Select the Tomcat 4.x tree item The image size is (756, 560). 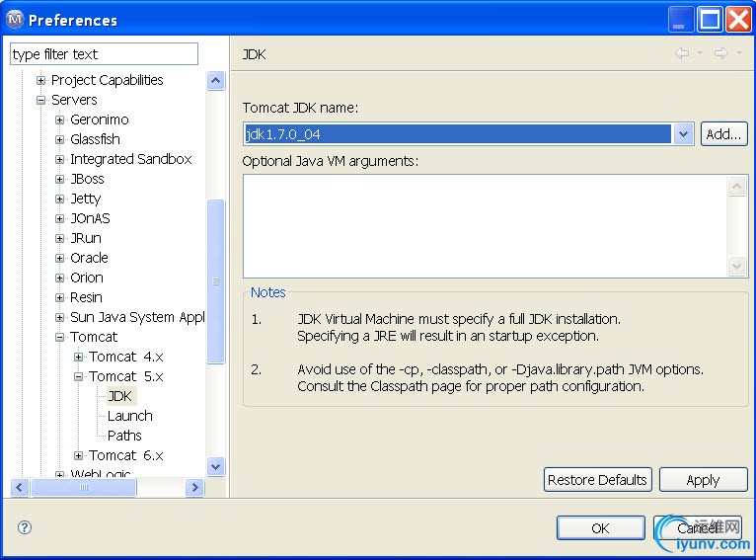(126, 357)
